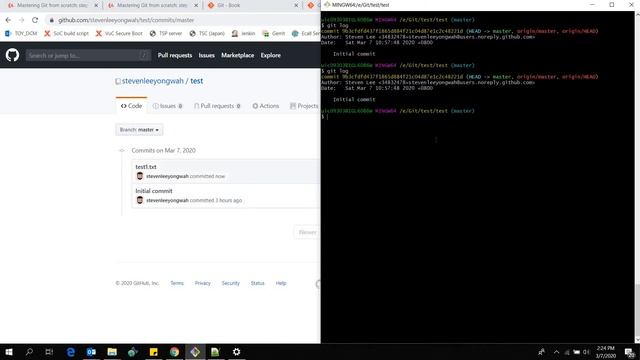The height and width of the screenshot is (360, 640).
Task: Go back with browser back arrow
Action: point(8,20)
